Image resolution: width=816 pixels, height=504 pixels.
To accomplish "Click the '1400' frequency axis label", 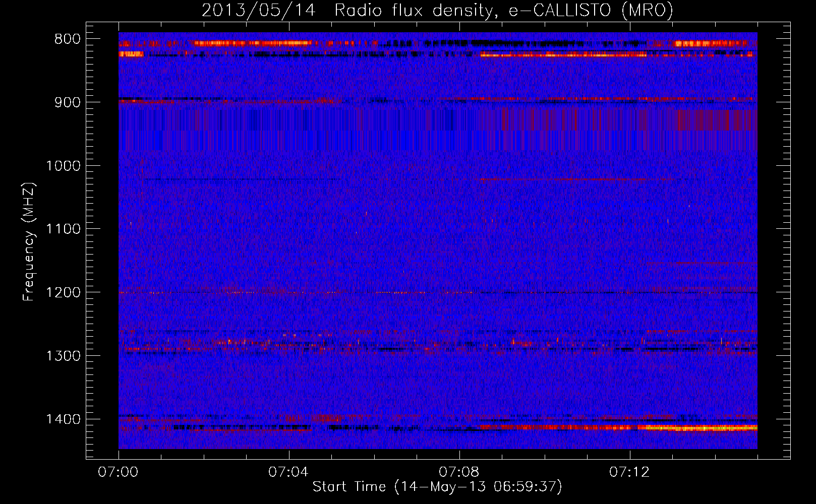I will (64, 419).
